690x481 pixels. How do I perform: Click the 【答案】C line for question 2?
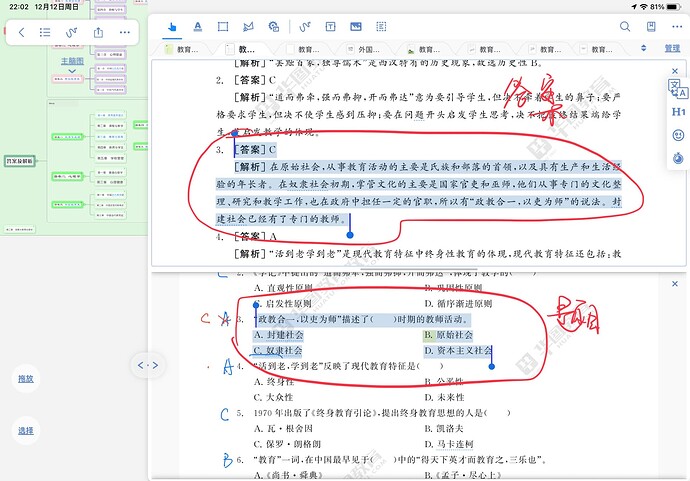pyautogui.click(x=255, y=80)
